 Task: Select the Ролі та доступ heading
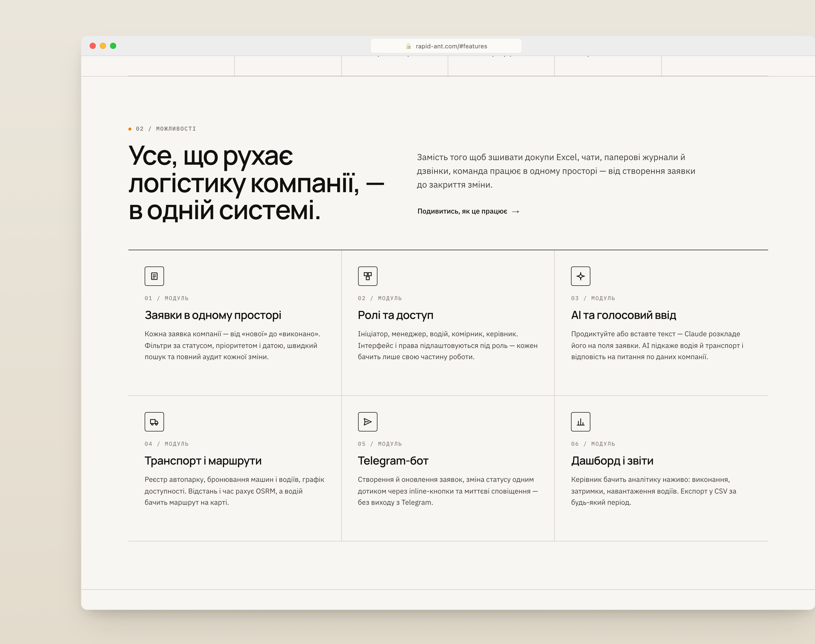tap(396, 315)
